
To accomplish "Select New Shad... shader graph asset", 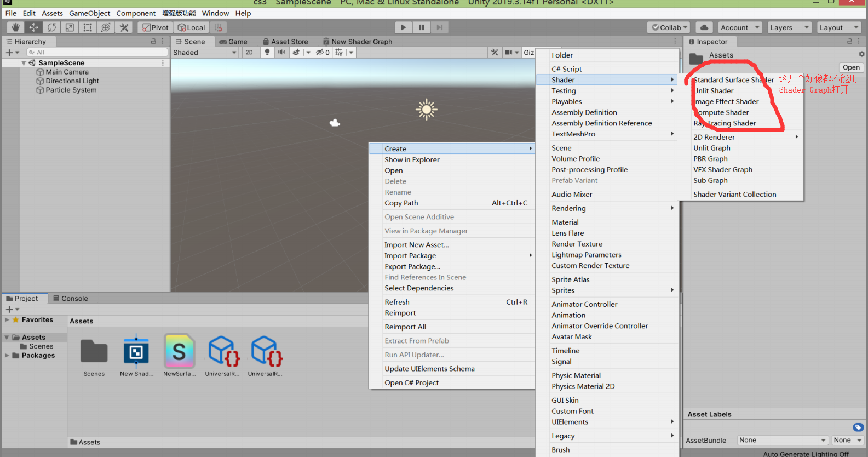I will pos(136,356).
